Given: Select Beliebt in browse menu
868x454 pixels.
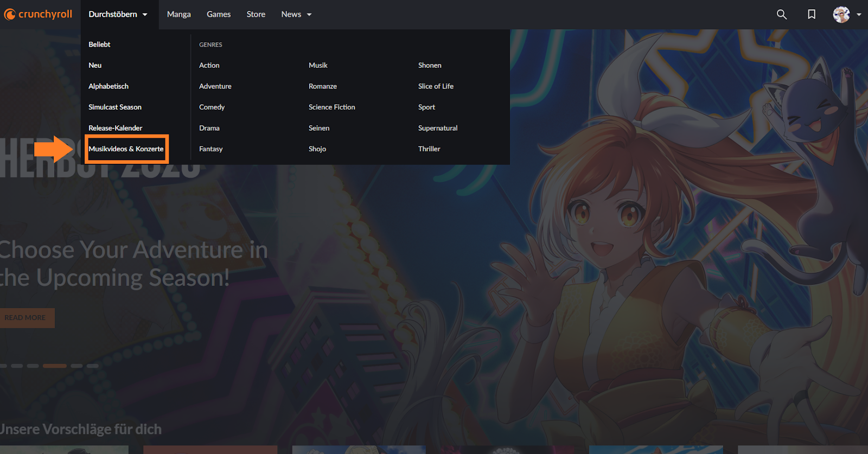Looking at the screenshot, I should coord(99,44).
